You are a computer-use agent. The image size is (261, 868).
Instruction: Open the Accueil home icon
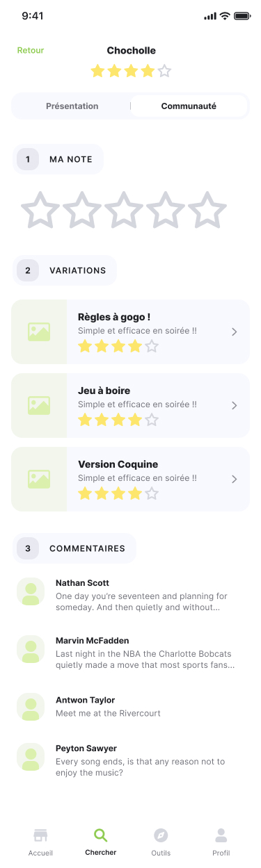click(40, 835)
